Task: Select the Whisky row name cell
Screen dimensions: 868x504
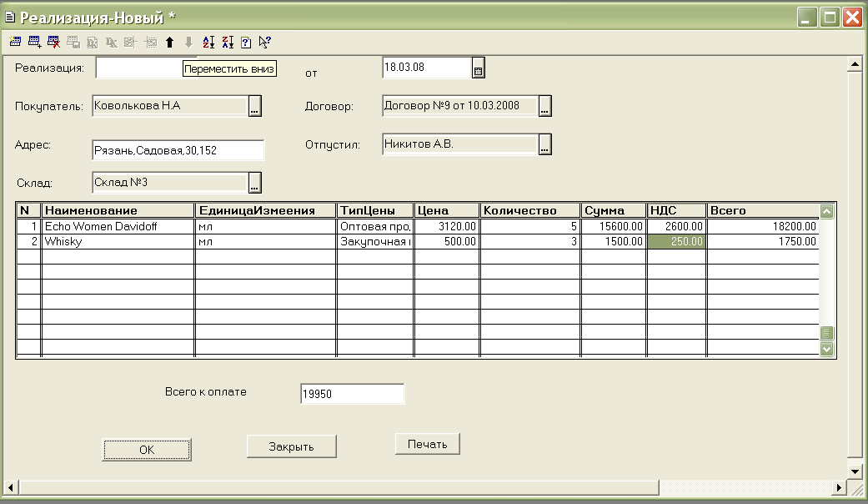Action: 118,241
